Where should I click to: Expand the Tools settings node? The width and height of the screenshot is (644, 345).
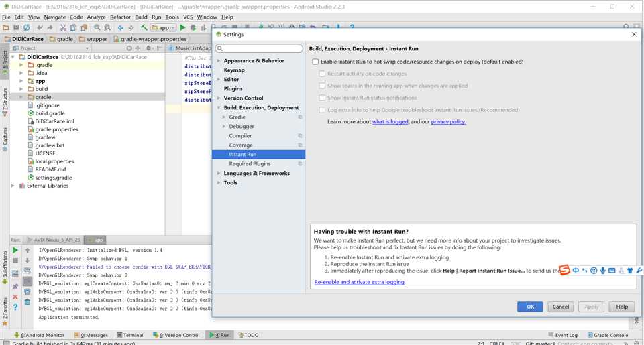click(219, 183)
